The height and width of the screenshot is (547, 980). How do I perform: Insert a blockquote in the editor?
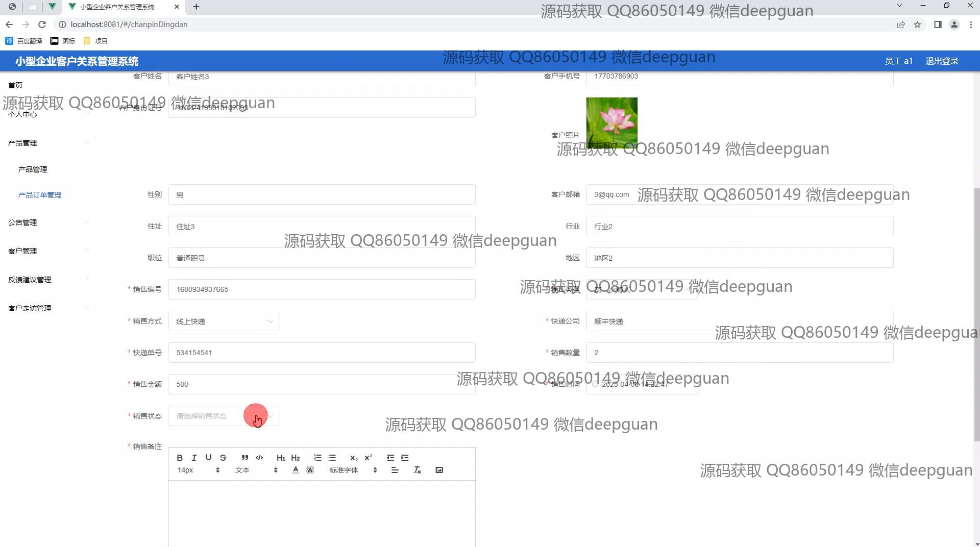tap(245, 458)
